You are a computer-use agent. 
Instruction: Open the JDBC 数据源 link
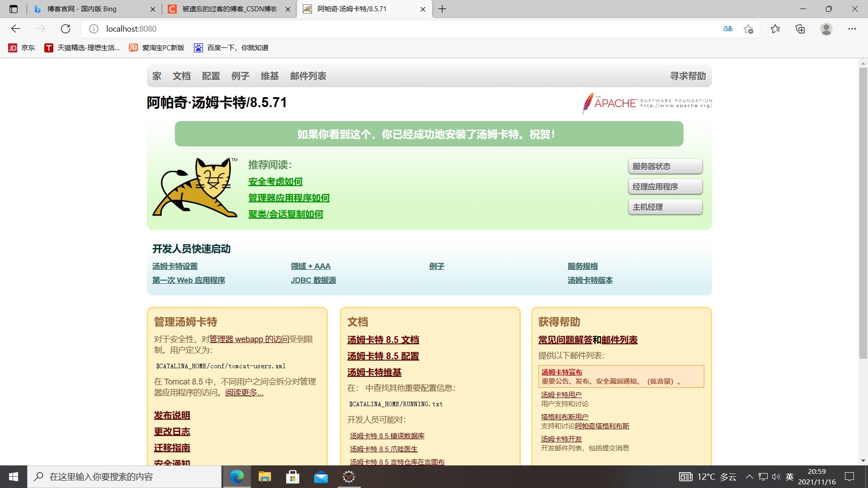313,281
